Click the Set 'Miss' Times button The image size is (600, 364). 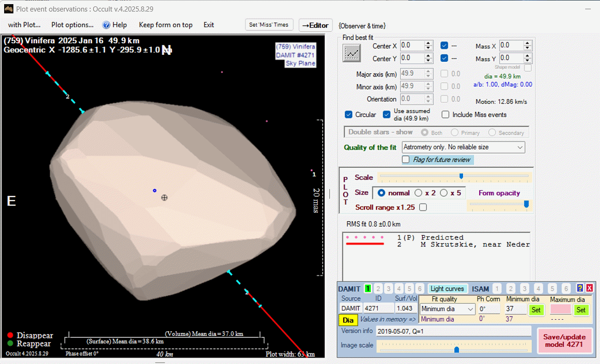point(269,25)
